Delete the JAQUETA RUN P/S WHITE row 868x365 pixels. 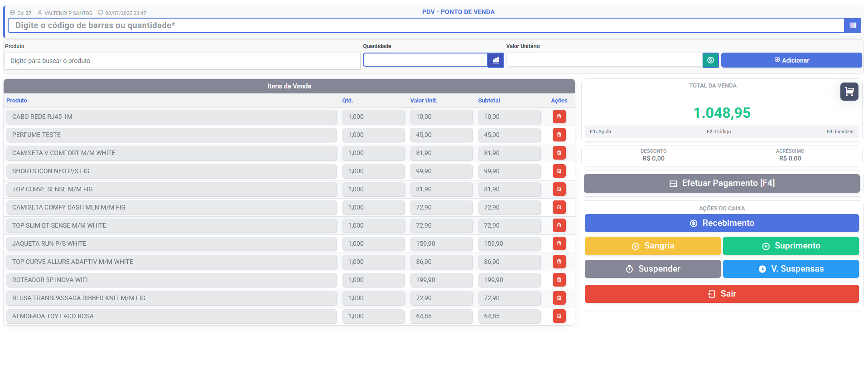559,243
